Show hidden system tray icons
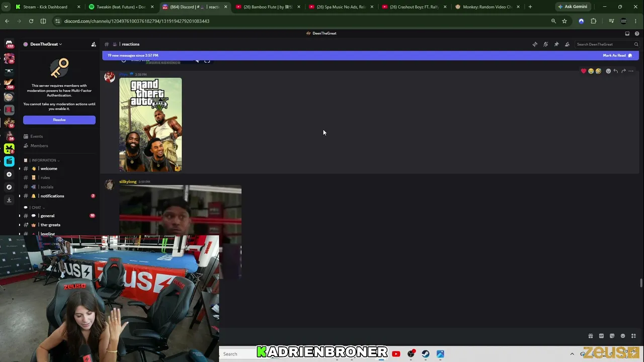 click(x=572, y=354)
